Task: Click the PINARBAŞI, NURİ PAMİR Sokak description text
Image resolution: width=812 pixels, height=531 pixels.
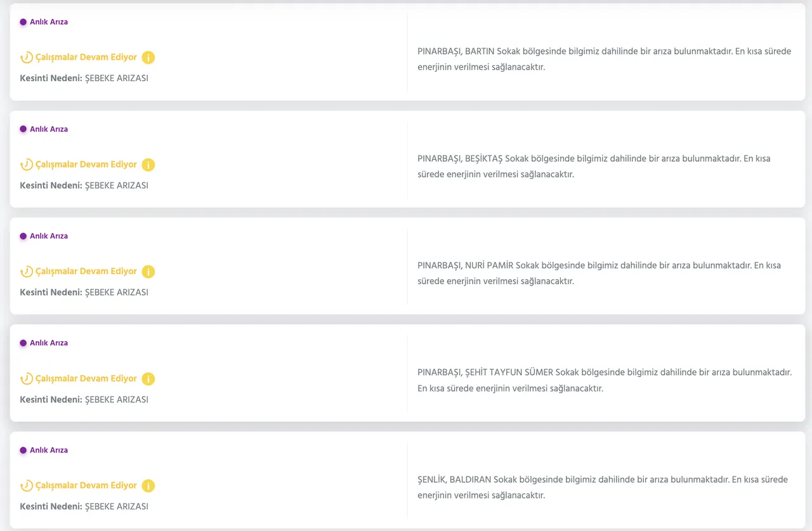Action: (598, 273)
